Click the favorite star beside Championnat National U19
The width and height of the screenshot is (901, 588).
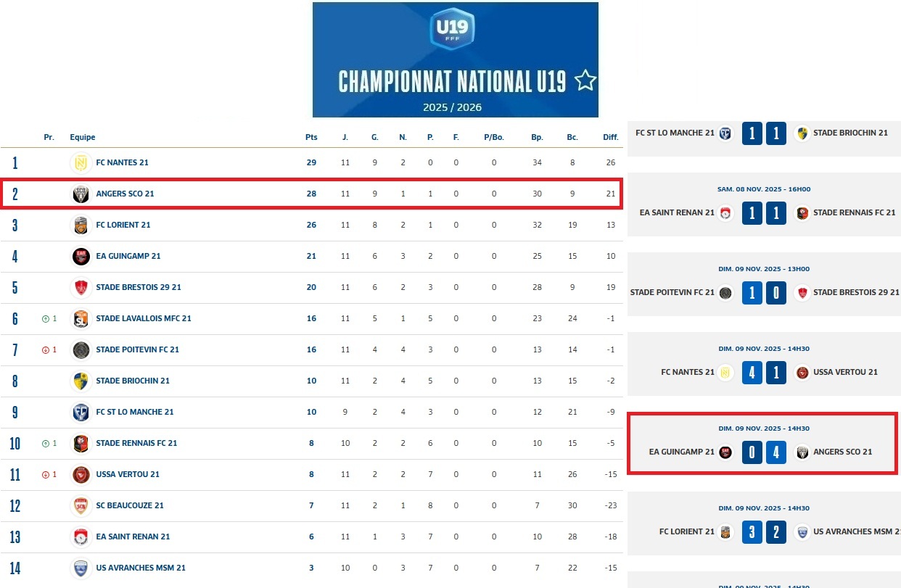[x=585, y=80]
